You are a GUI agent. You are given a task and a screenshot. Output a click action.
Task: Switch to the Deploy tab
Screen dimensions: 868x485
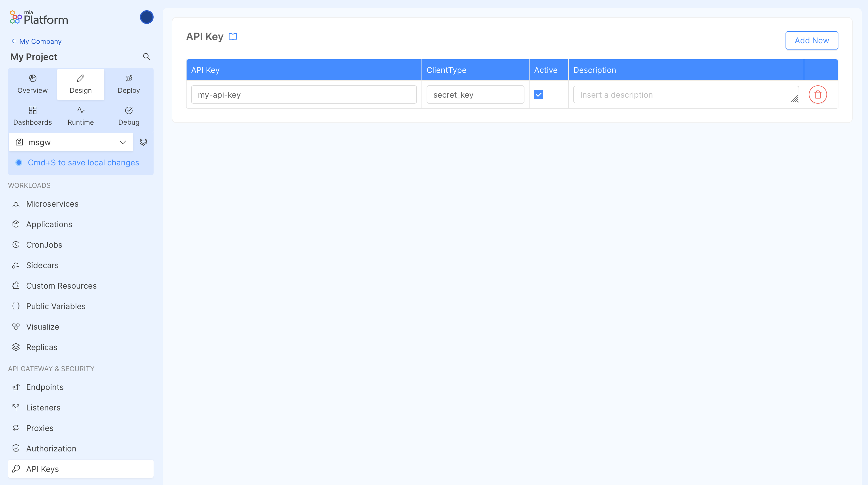(129, 84)
